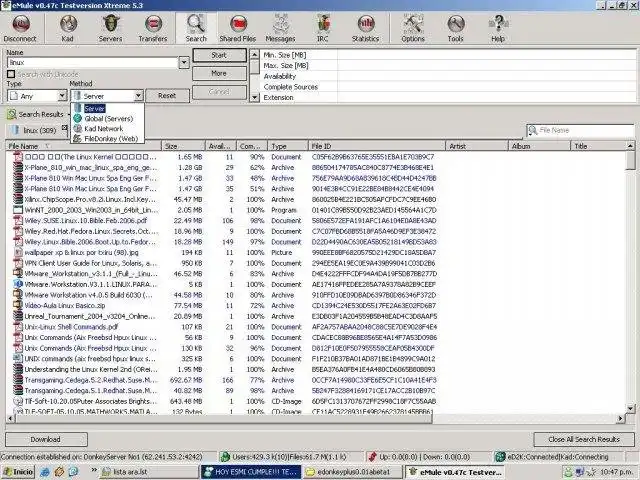Screen dimensions: 640x480
Task: Click down arrow of filter options list
Action: pyautogui.click(x=254, y=98)
